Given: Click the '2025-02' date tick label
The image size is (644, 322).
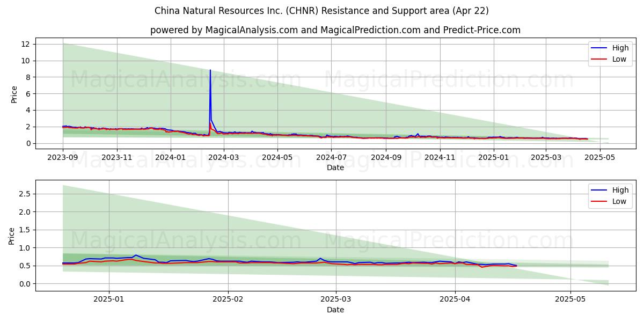Looking at the screenshot, I should point(228,299).
